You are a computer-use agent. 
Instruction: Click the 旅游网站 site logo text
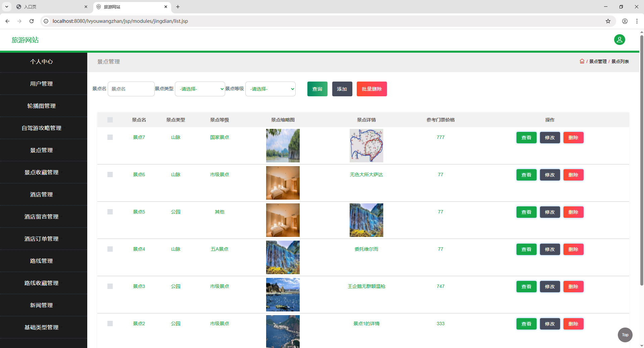pos(25,40)
